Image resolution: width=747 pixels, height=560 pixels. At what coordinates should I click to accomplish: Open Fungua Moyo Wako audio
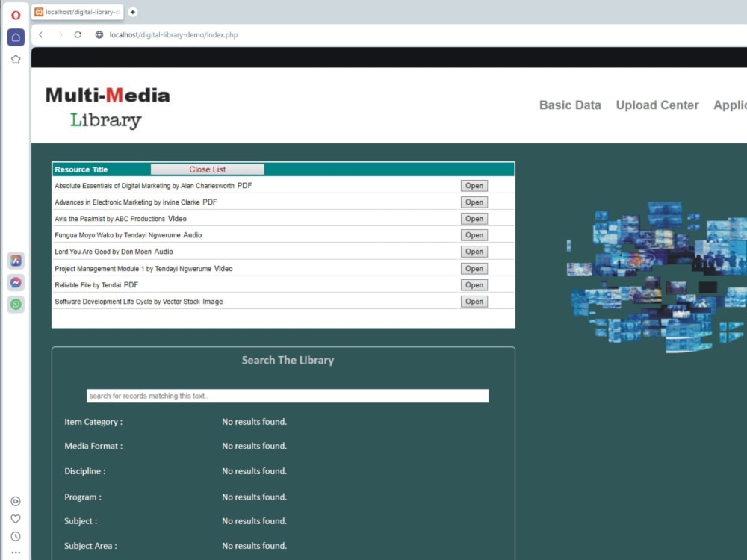click(x=474, y=234)
